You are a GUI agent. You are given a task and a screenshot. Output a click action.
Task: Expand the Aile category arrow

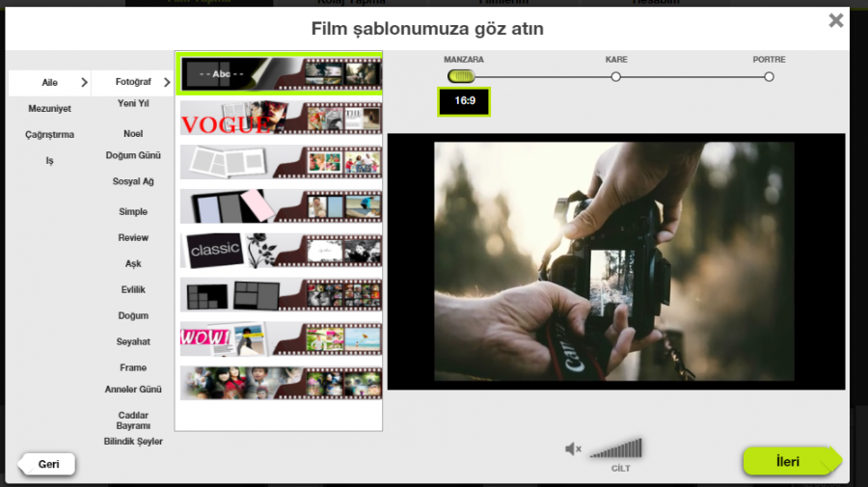tap(84, 83)
